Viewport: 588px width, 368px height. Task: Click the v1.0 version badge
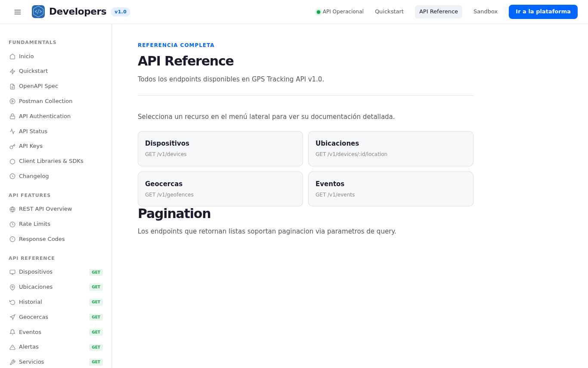(x=121, y=12)
